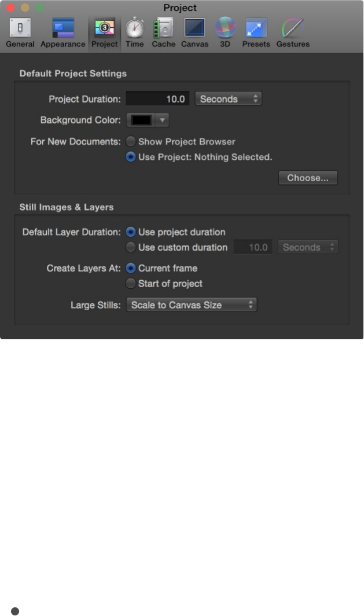Open the Cache preferences icon
364x616 pixels.
pyautogui.click(x=163, y=28)
